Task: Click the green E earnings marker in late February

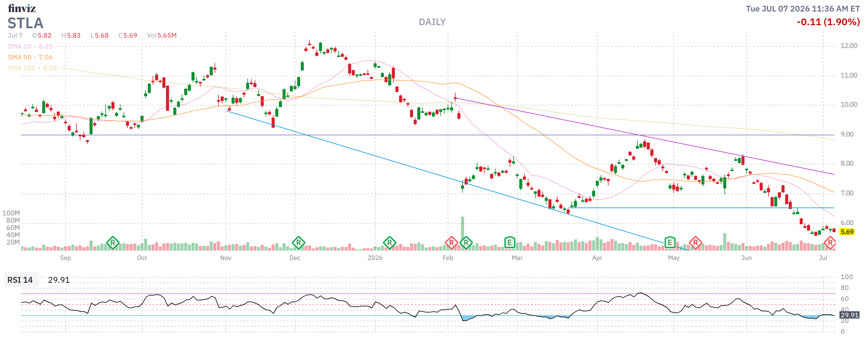Action: (x=510, y=242)
